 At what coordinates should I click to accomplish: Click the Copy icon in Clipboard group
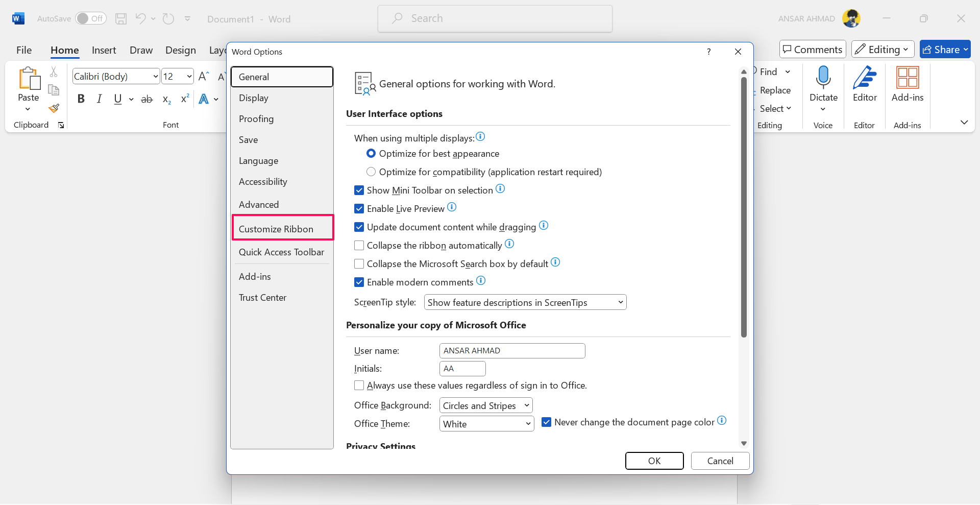coord(54,90)
